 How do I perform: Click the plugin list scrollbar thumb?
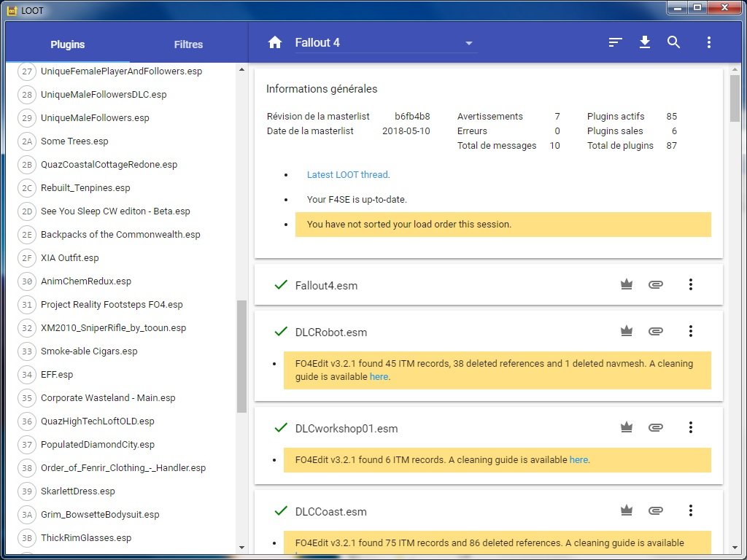pos(241,356)
